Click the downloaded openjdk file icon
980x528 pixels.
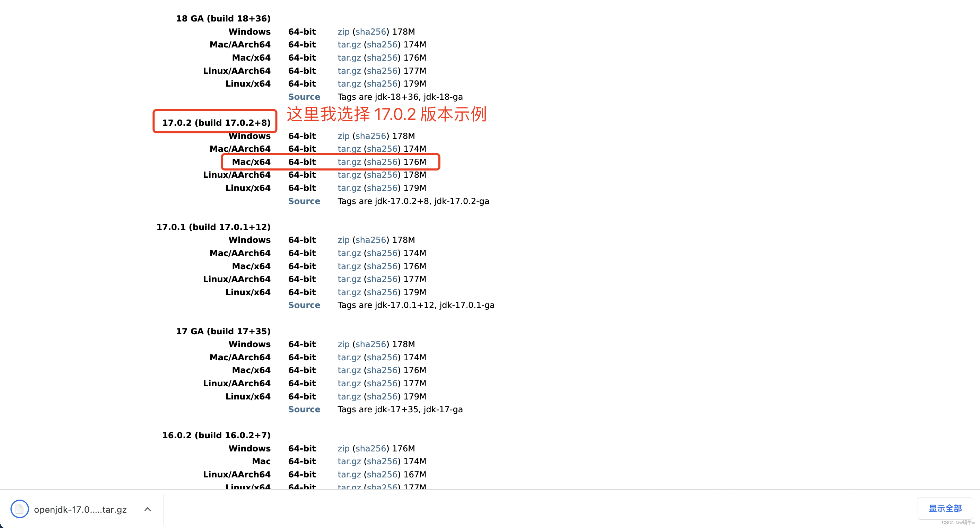[19, 509]
